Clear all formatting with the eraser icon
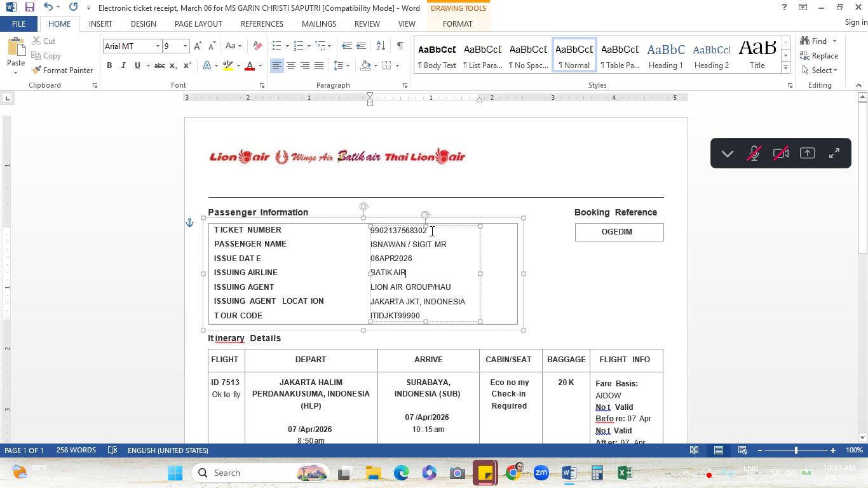 point(257,46)
